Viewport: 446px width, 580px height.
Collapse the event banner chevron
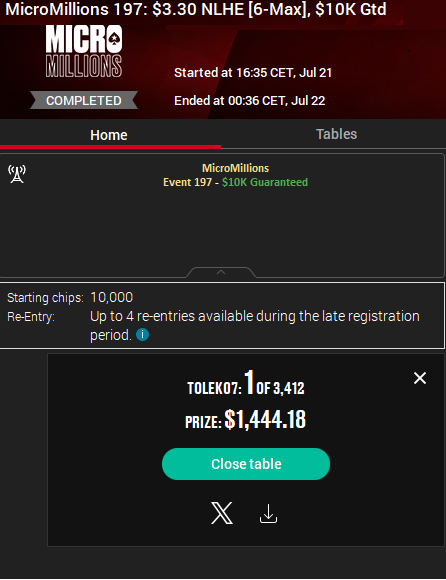point(221,272)
